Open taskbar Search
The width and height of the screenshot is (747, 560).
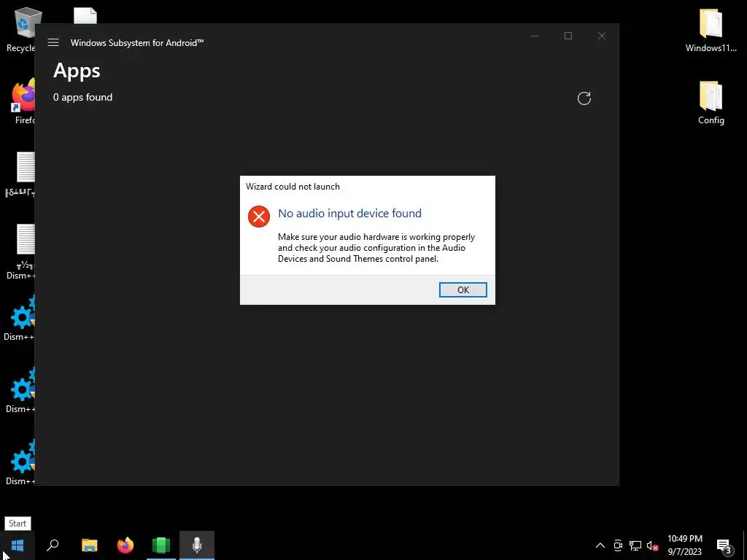(x=53, y=545)
